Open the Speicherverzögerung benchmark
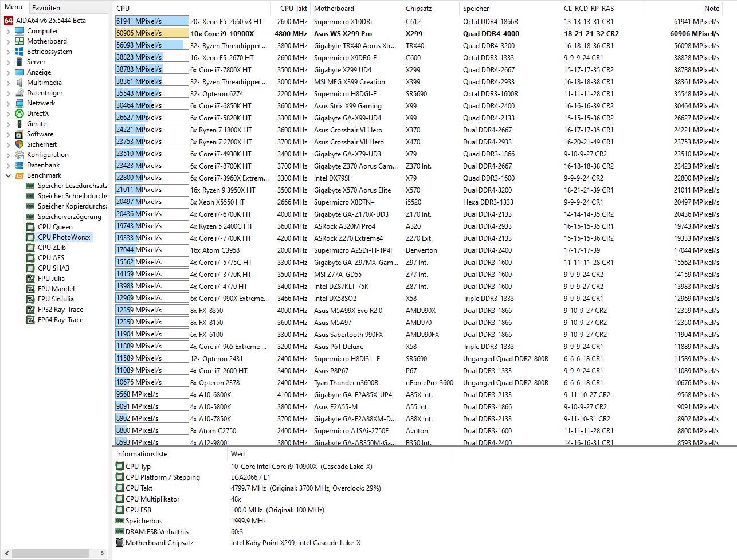 click(69, 217)
